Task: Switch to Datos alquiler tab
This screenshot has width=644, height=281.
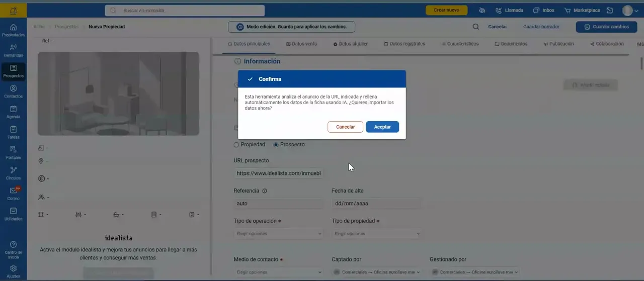Action: [x=350, y=44]
